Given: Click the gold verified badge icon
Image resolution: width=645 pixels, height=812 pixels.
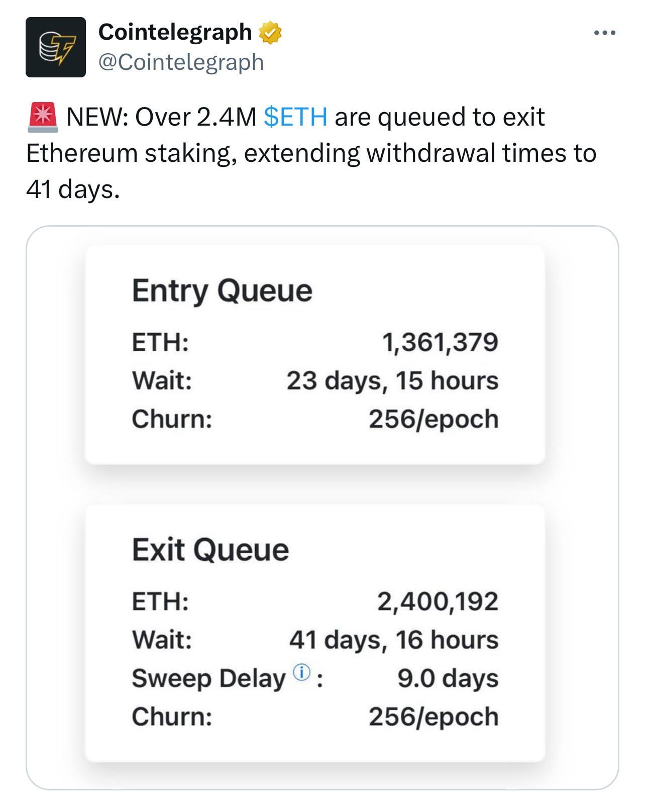Looking at the screenshot, I should pos(270,33).
